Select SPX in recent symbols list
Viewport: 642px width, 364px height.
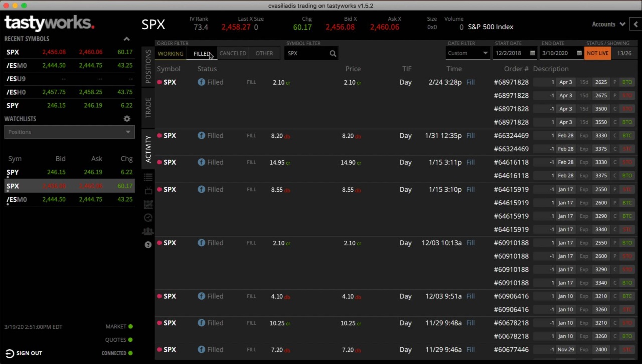tap(69, 52)
